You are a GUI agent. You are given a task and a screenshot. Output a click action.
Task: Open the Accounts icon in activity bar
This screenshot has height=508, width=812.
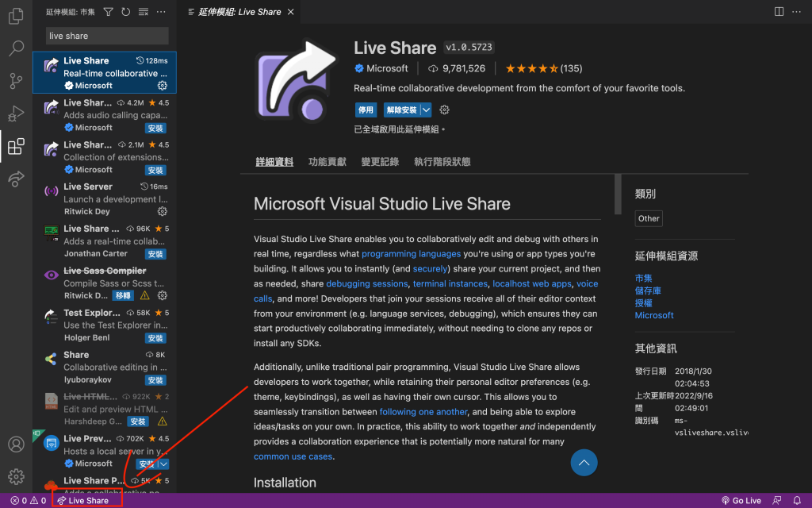click(x=16, y=444)
